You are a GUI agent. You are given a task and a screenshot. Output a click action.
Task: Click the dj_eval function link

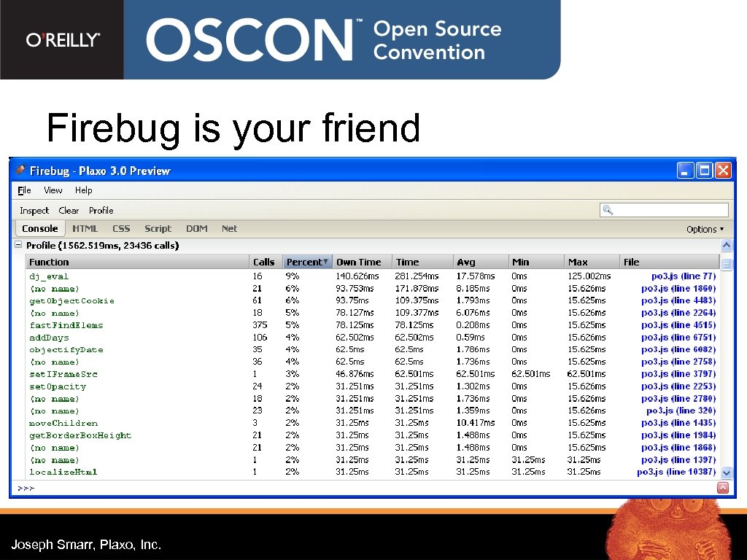click(x=50, y=276)
